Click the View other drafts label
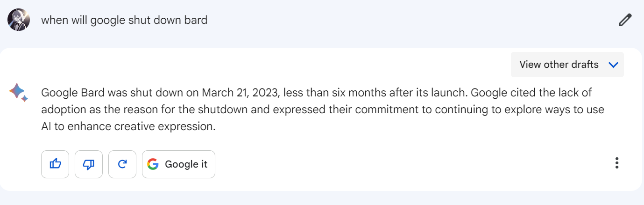 559,65
